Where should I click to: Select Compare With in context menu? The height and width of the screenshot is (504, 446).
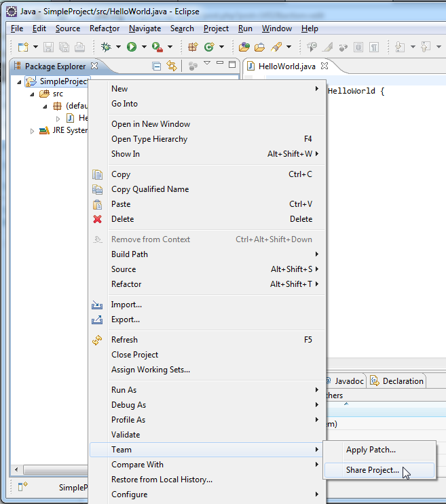(208, 465)
